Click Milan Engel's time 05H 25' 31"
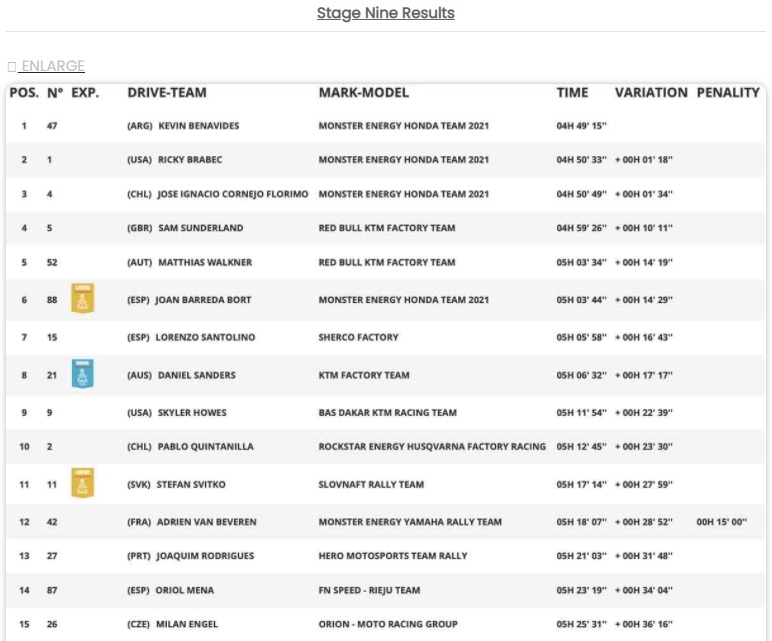Viewport: 772px width, 641px height. pos(581,624)
